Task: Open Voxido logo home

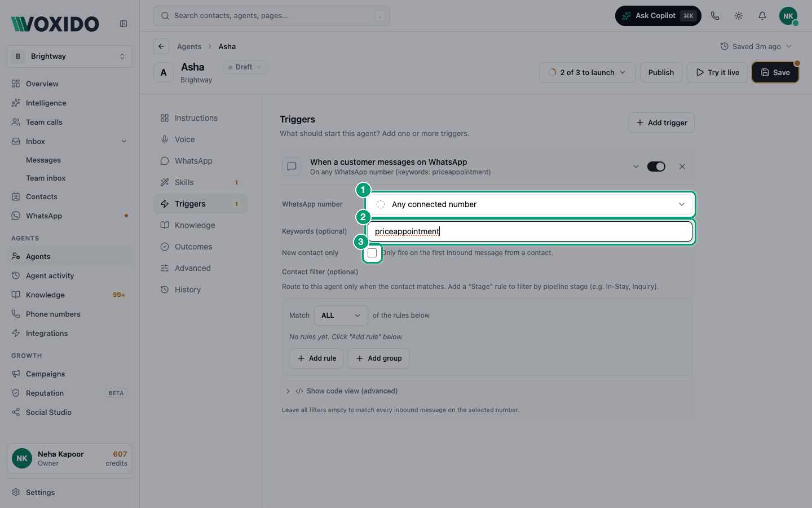Action: (55, 24)
